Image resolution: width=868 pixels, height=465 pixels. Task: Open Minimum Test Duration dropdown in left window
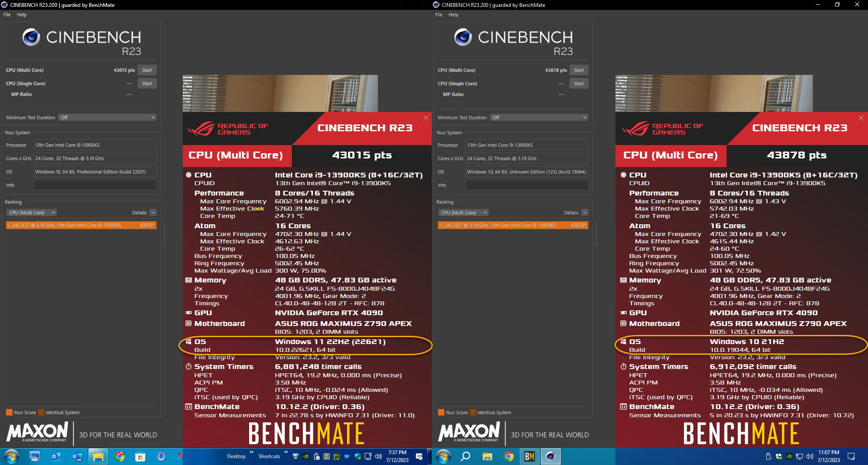(x=107, y=118)
